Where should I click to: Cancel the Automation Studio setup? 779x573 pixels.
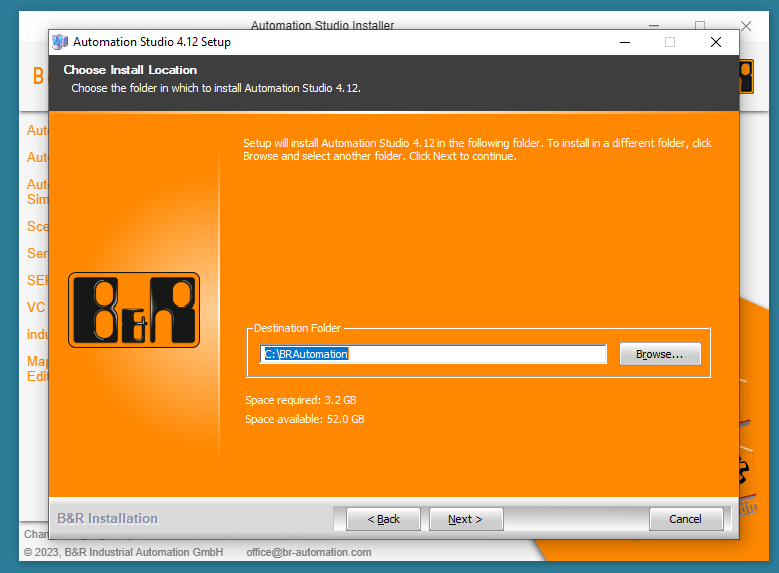coord(686,519)
